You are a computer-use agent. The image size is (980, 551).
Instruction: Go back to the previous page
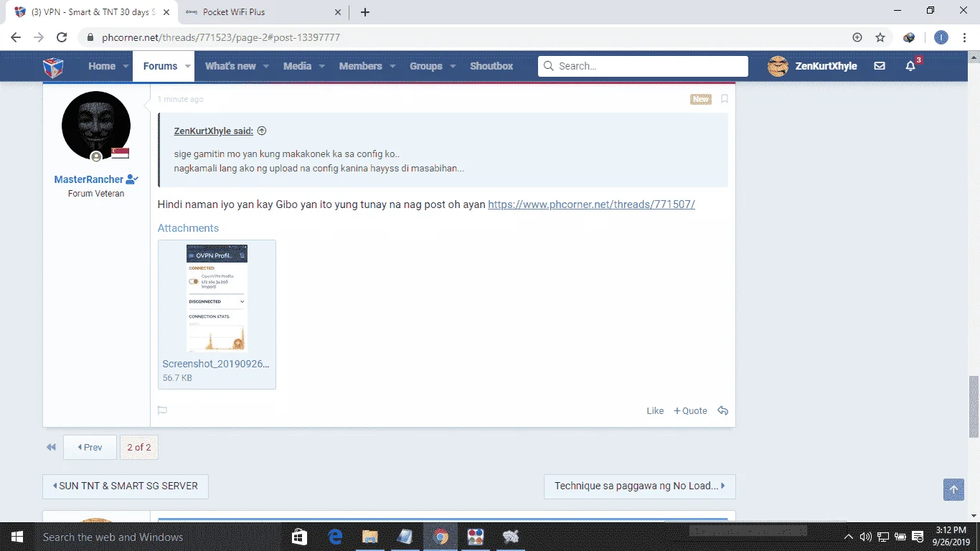tap(16, 37)
